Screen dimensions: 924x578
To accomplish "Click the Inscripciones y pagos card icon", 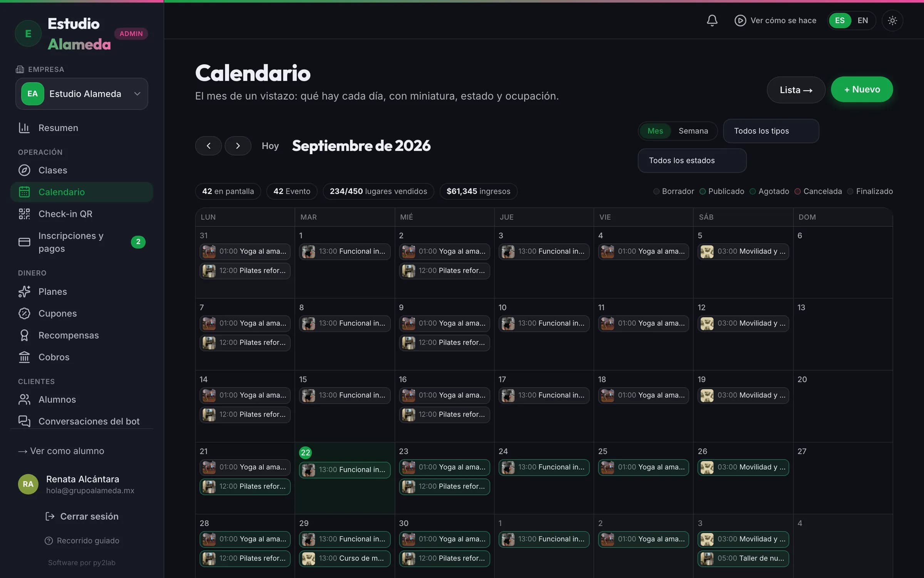I will click(x=24, y=242).
